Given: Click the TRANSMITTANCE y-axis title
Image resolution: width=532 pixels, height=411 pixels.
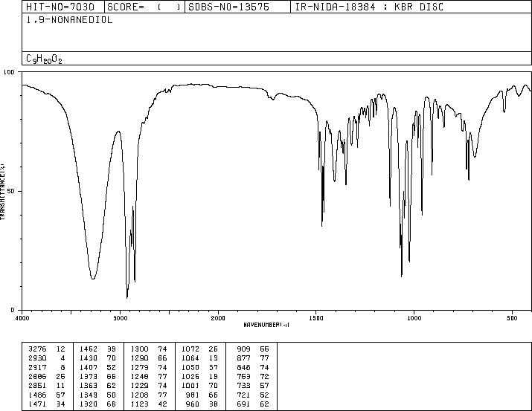Looking at the screenshot, I should click(2, 192).
